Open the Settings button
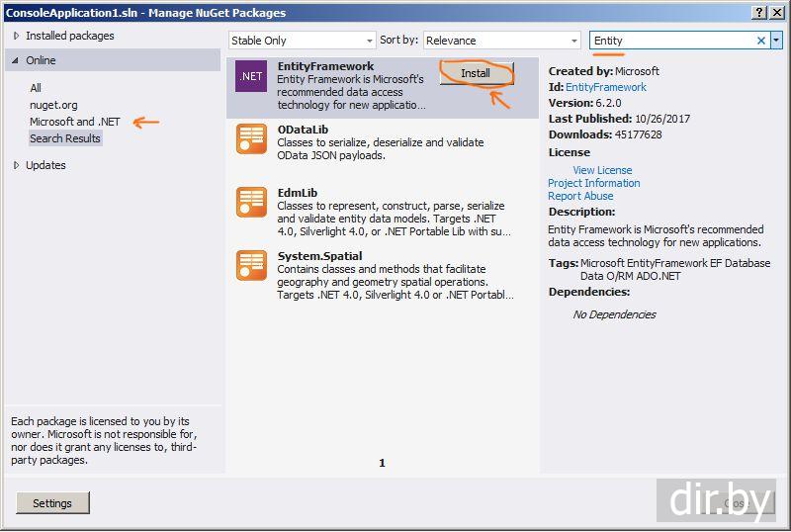 (x=52, y=503)
